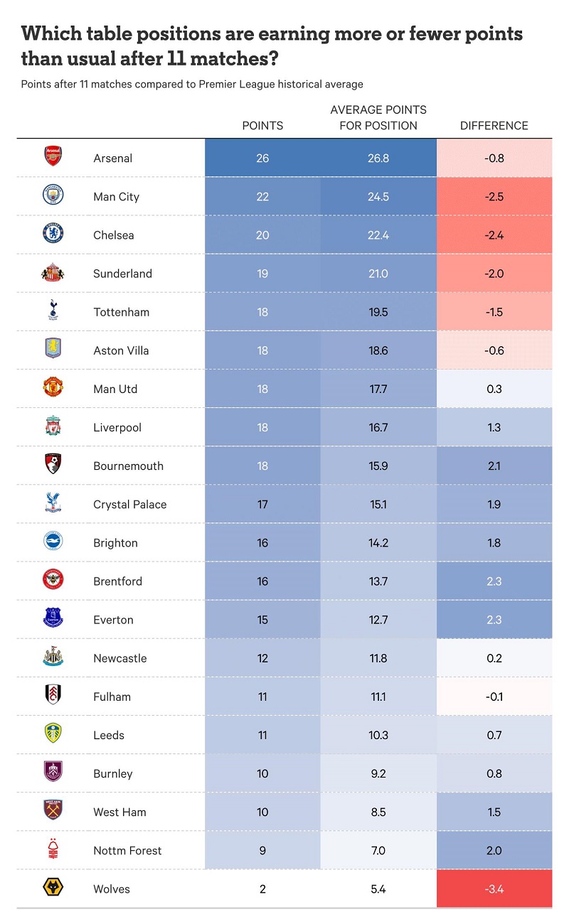Click Wolves' red -3.4 difference cell
The width and height of the screenshot is (569, 924).
[x=494, y=888]
